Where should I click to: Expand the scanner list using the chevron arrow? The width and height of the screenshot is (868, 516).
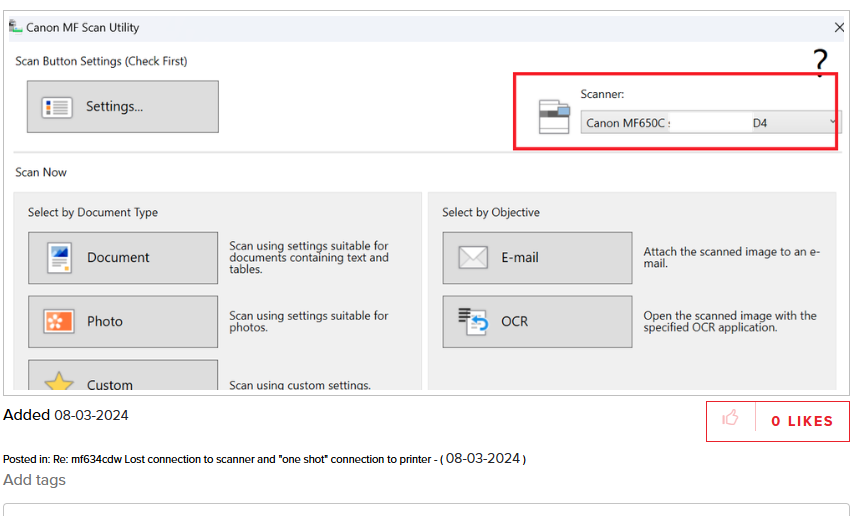click(x=833, y=123)
